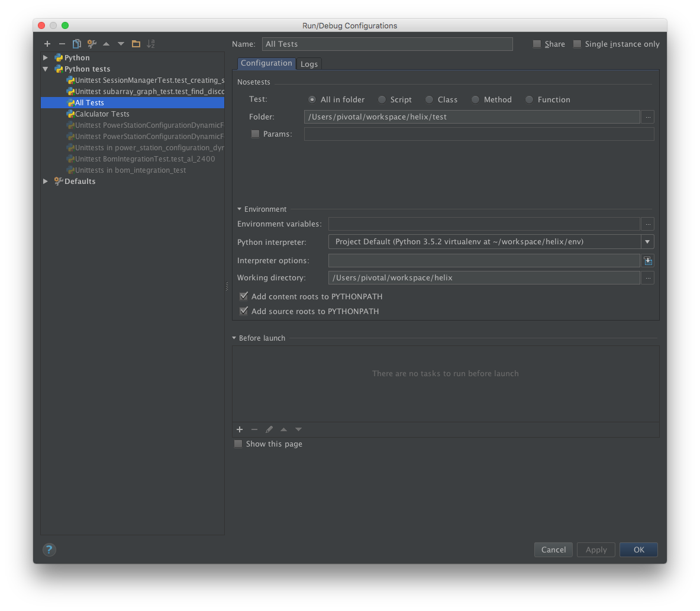Viewport: 700px width, 611px height.
Task: Select Unittest subarray_graph_test configuration
Action: (133, 92)
